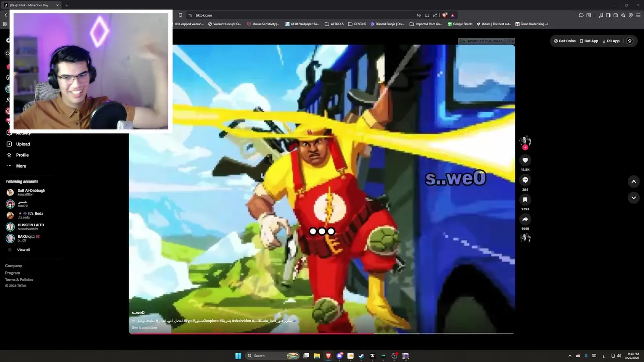Expand following accounts with View all

[x=23, y=250]
